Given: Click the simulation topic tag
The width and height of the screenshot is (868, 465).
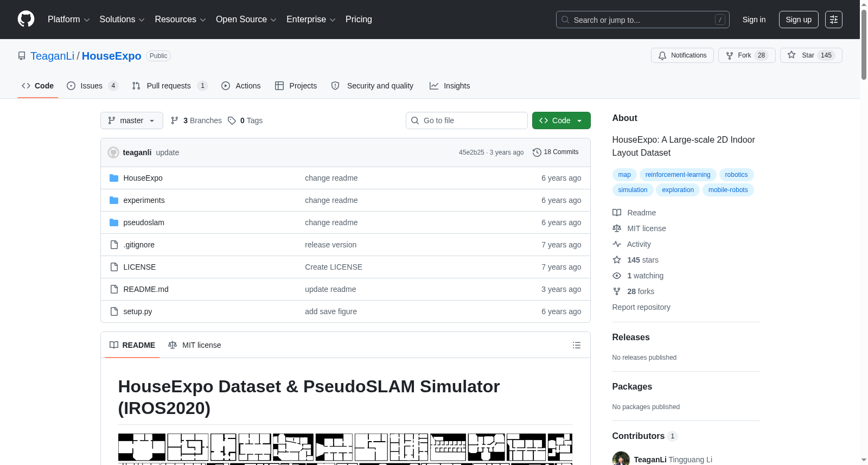Looking at the screenshot, I should click(x=633, y=190).
